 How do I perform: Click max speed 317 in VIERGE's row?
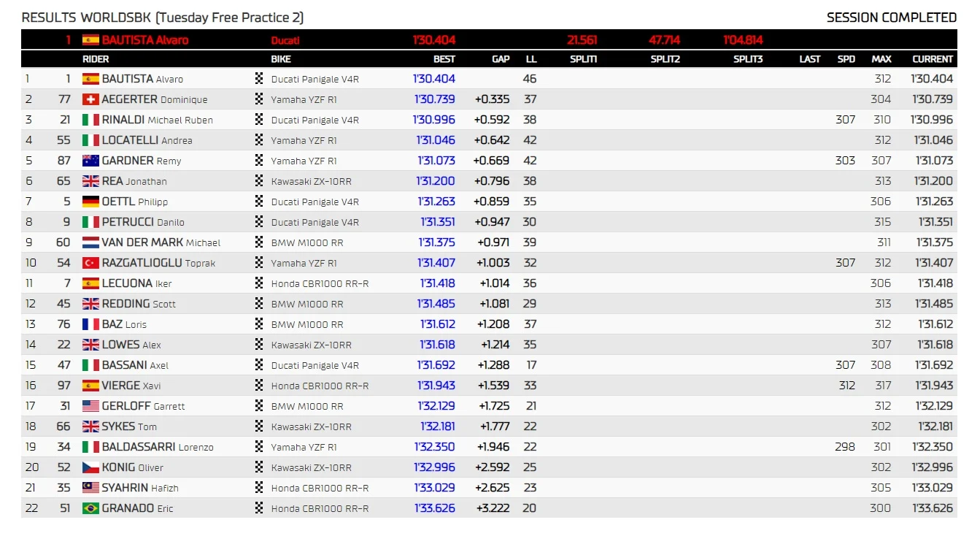881,386
